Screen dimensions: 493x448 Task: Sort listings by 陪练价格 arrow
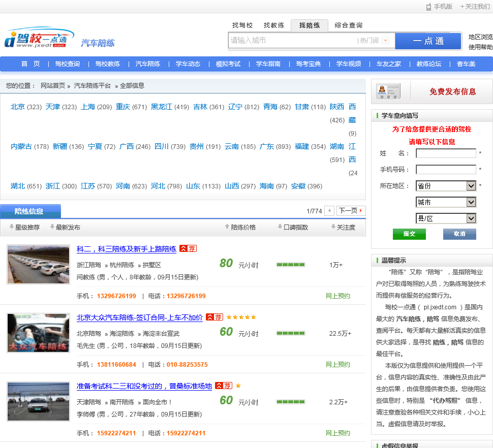coord(227,227)
